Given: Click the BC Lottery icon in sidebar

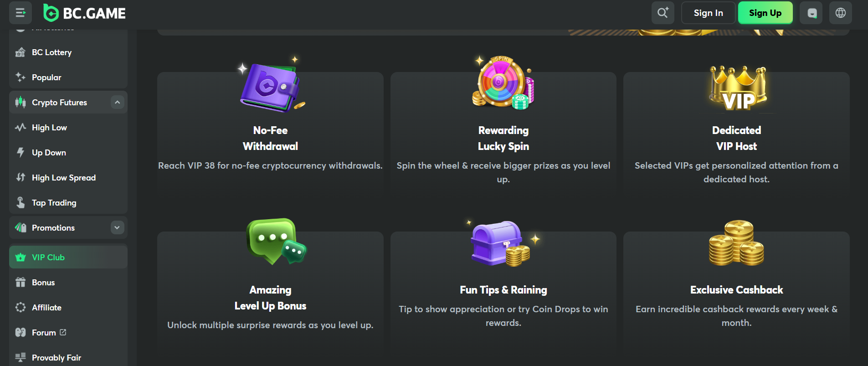Looking at the screenshot, I should (x=20, y=52).
